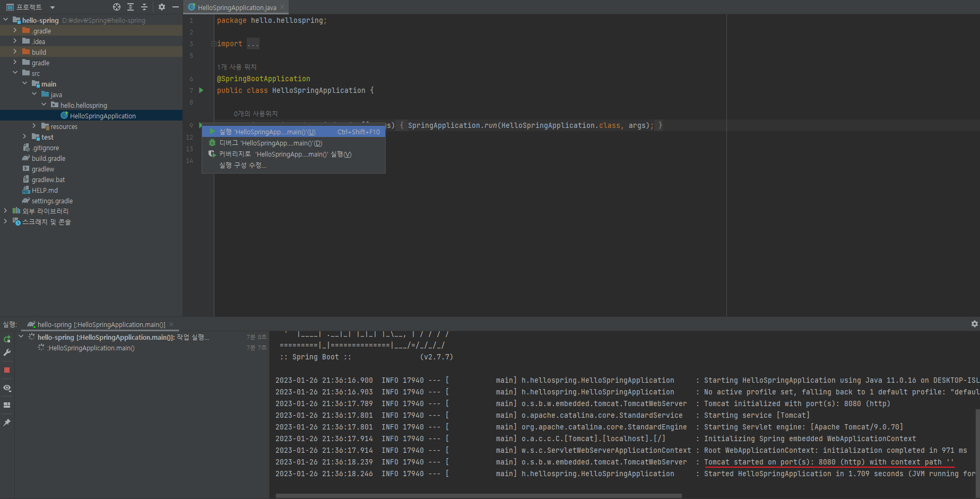Collapse all nodes in the Project panel

point(144,7)
